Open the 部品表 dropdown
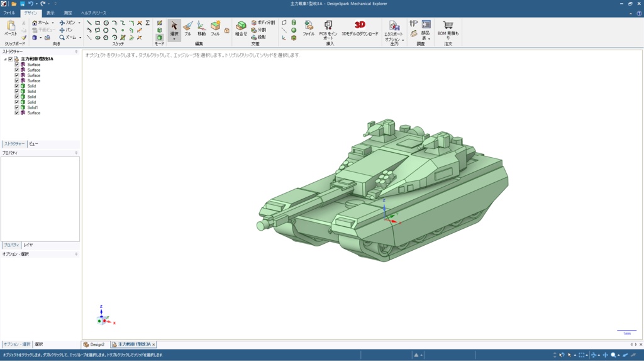The image size is (644, 362). click(429, 38)
